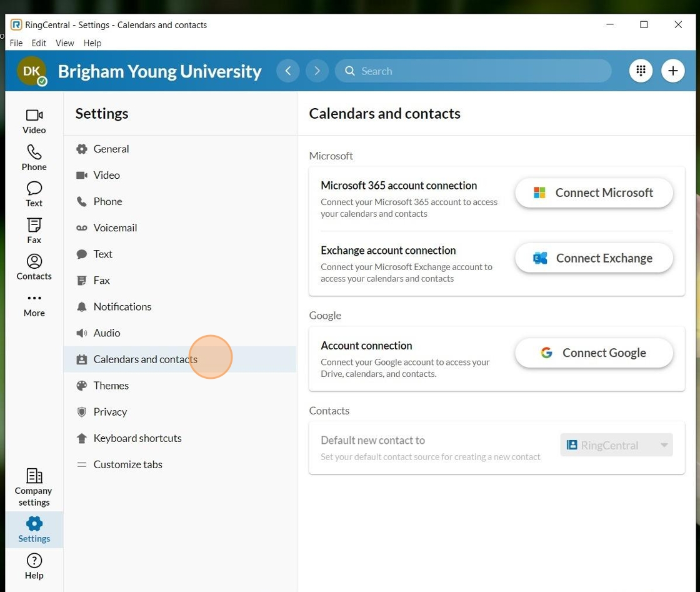Click the plus new action button
The width and height of the screenshot is (700, 592).
point(672,71)
